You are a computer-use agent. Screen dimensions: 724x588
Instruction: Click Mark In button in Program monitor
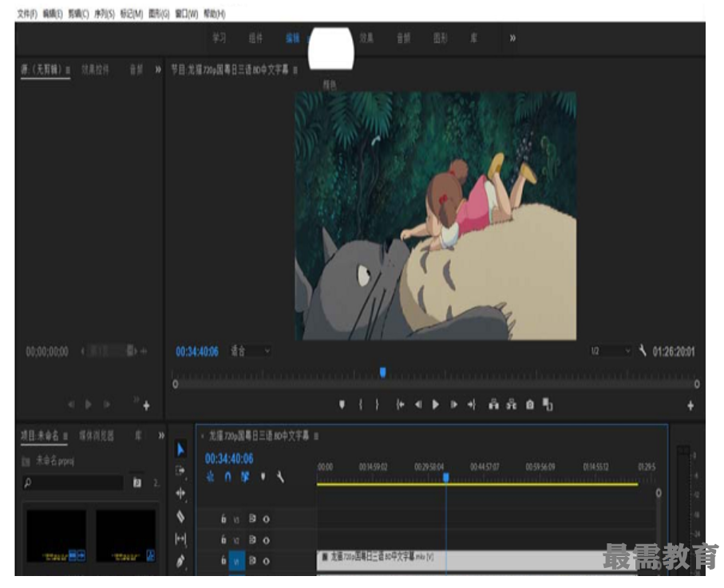pyautogui.click(x=361, y=404)
